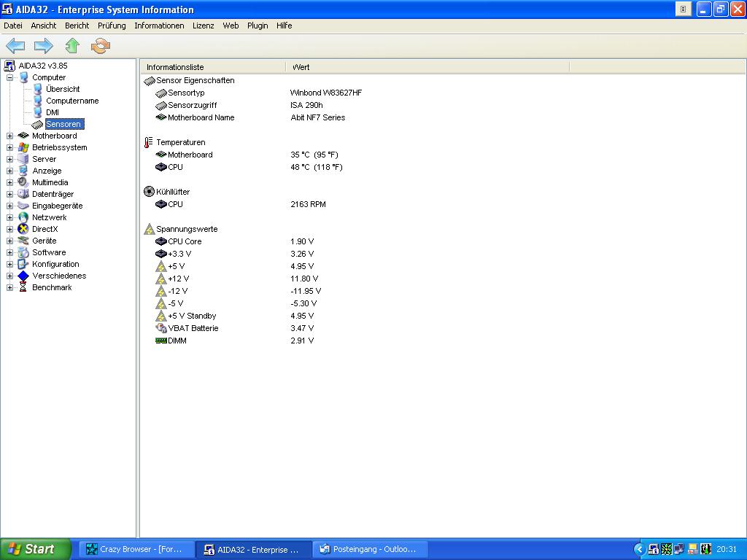Click the Temperaturen thermometer icon

[149, 142]
